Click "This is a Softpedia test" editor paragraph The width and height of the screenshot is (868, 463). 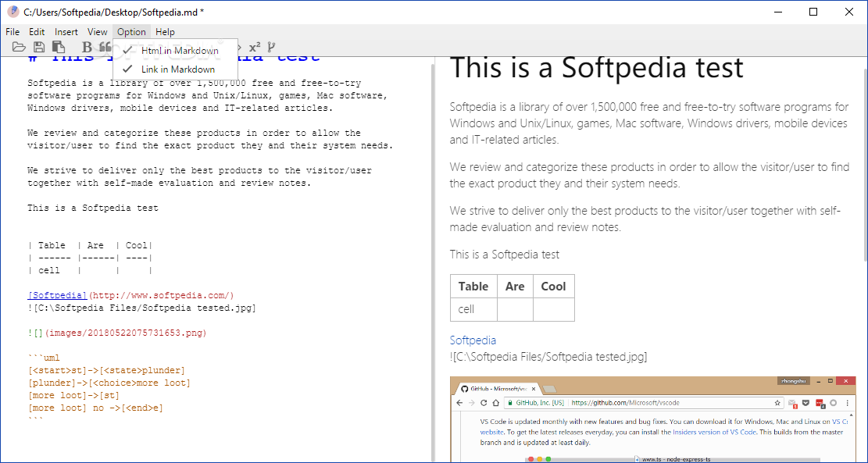(x=93, y=208)
